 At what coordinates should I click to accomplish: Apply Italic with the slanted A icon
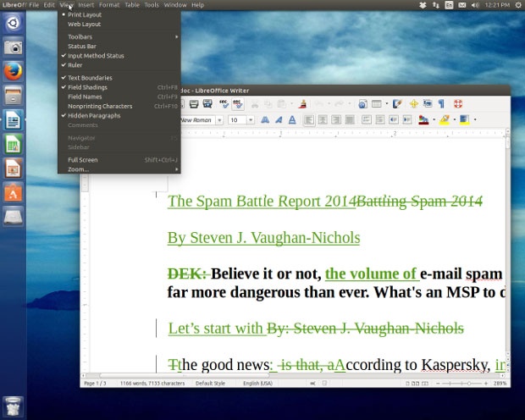click(279, 120)
